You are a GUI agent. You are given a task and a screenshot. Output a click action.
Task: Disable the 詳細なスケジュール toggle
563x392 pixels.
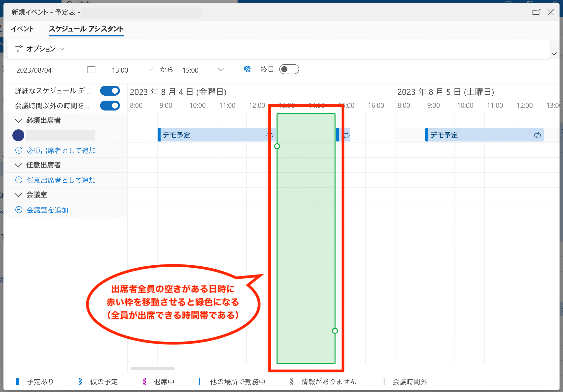coord(110,91)
